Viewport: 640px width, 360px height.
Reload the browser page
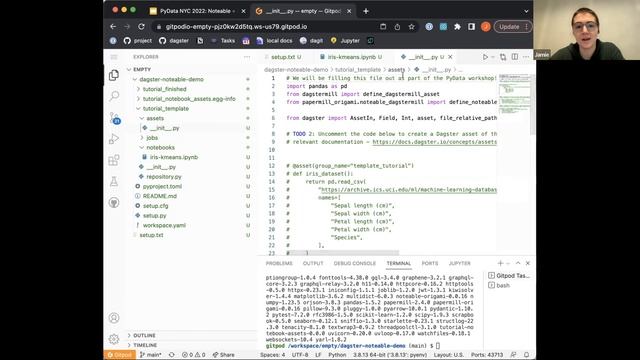point(141,27)
